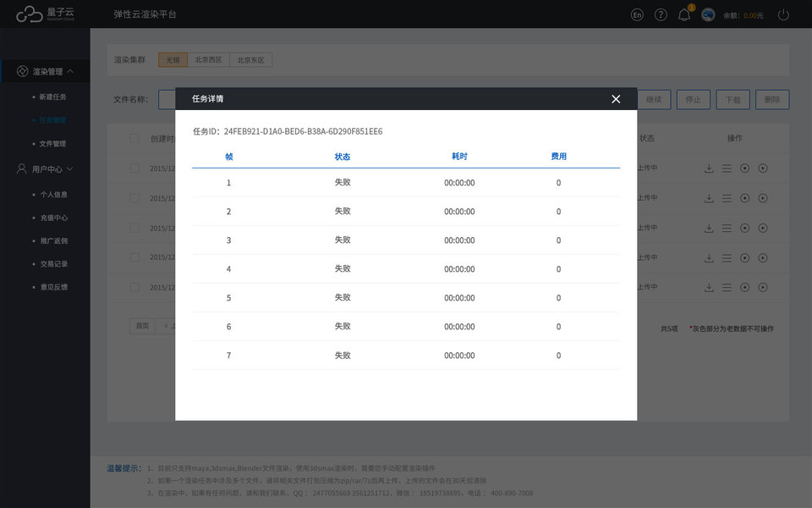Tick the fourth task row checkbox
The image size is (812, 508).
click(134, 257)
